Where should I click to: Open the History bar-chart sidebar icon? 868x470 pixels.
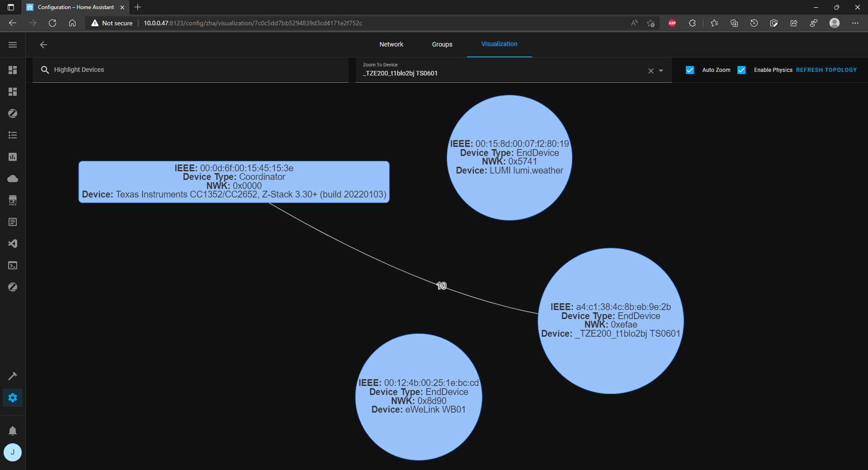coord(12,157)
